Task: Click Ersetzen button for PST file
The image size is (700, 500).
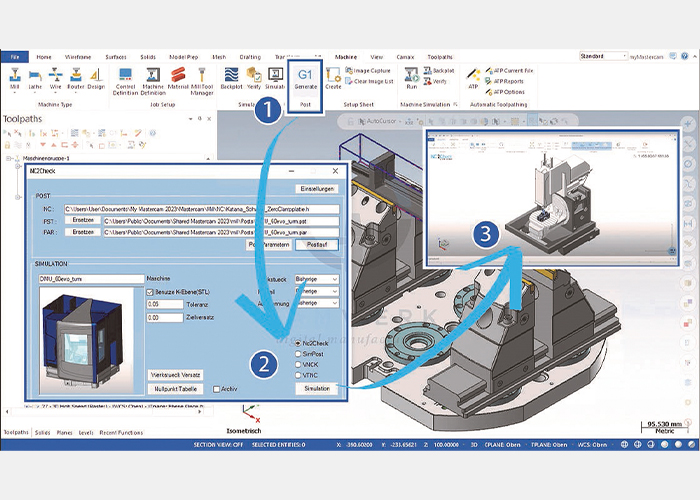Action: click(x=83, y=220)
